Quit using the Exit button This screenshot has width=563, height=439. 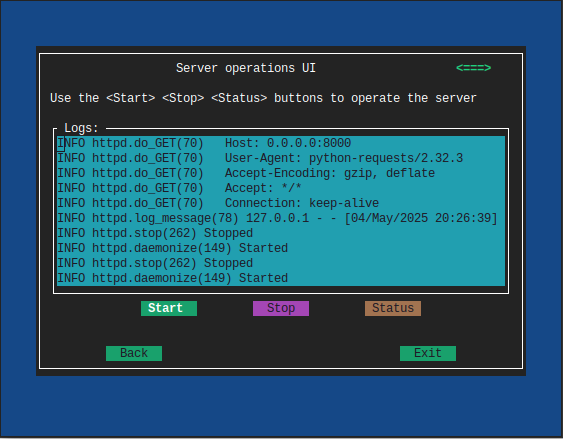(428, 353)
